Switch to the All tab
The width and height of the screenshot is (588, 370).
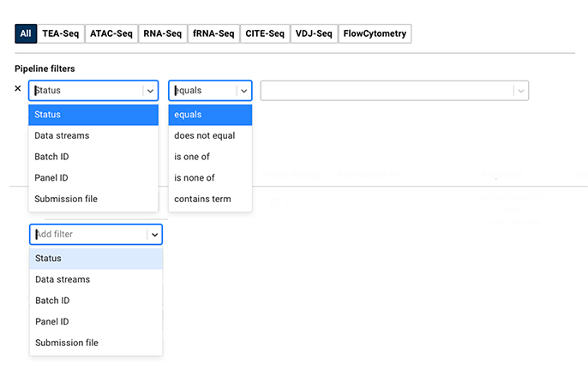click(x=26, y=33)
